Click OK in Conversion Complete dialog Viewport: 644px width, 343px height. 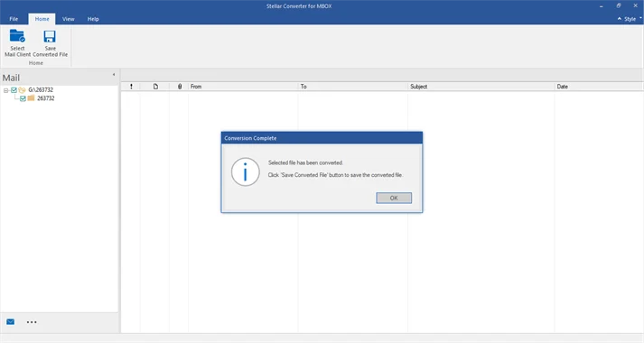(x=394, y=199)
